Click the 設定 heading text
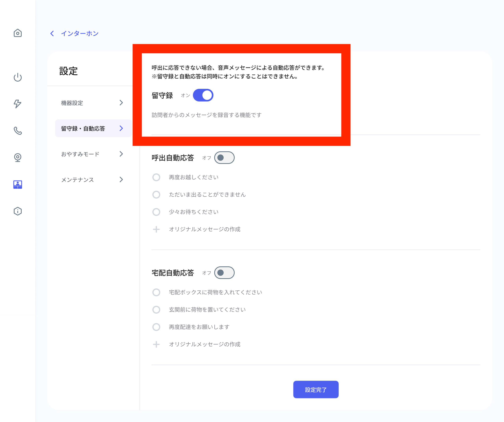Screen dimensions: 504x422 (x=68, y=71)
